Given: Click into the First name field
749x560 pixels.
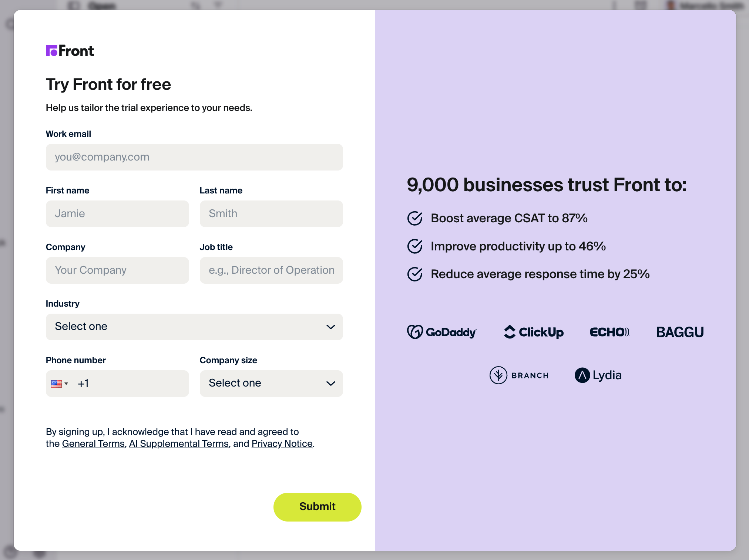Looking at the screenshot, I should click(x=117, y=214).
